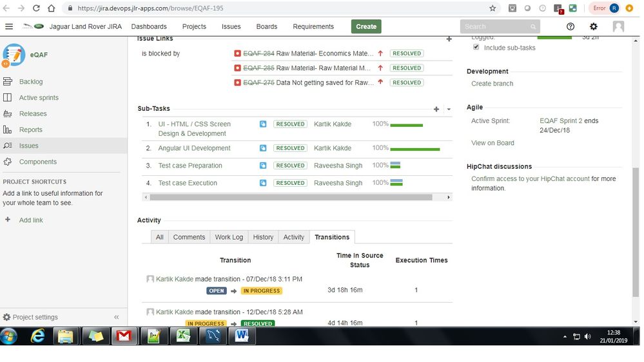This screenshot has height=362, width=644.
Task: Open the administration gear icon
Action: coord(594,26)
